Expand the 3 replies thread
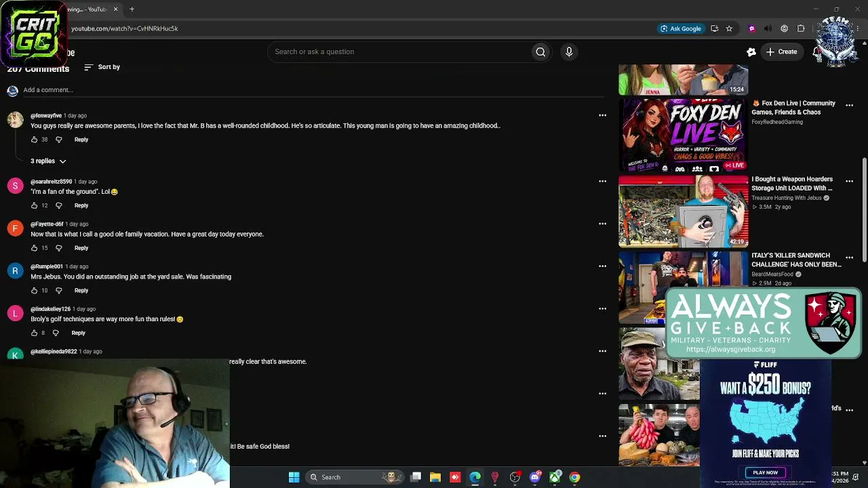This screenshot has height=488, width=868. click(x=48, y=161)
